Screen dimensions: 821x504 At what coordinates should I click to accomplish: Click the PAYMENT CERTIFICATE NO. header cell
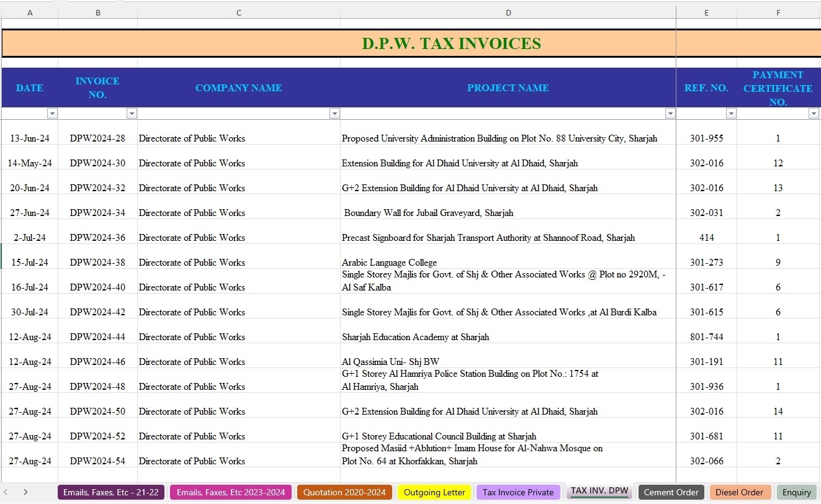click(778, 88)
